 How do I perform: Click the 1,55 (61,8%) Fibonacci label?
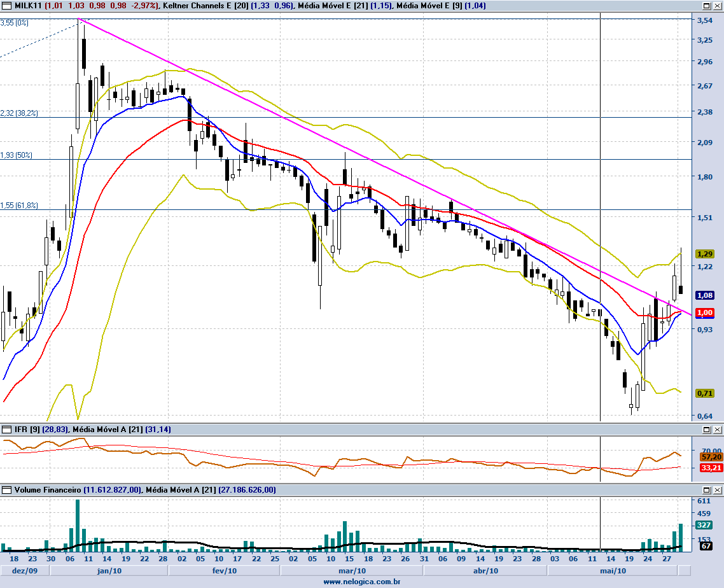pyautogui.click(x=19, y=206)
